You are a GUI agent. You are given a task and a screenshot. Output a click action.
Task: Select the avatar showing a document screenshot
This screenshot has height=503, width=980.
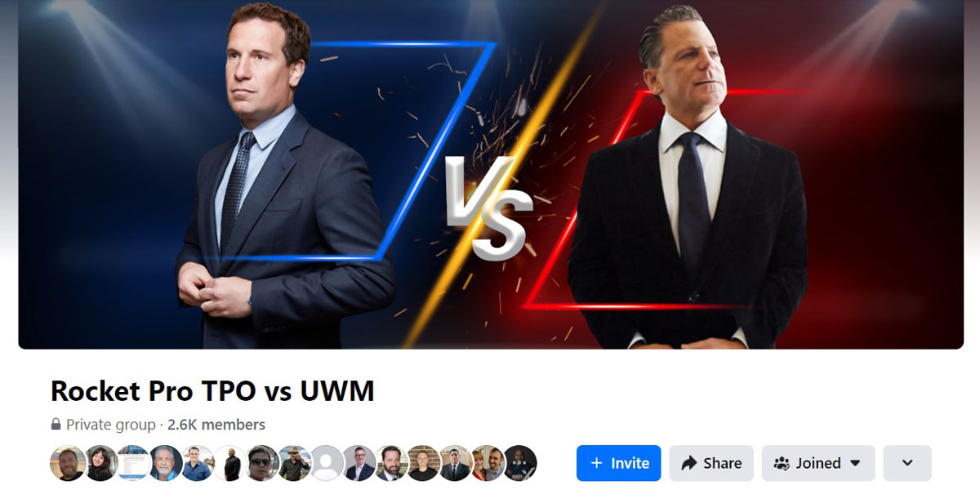click(x=132, y=463)
